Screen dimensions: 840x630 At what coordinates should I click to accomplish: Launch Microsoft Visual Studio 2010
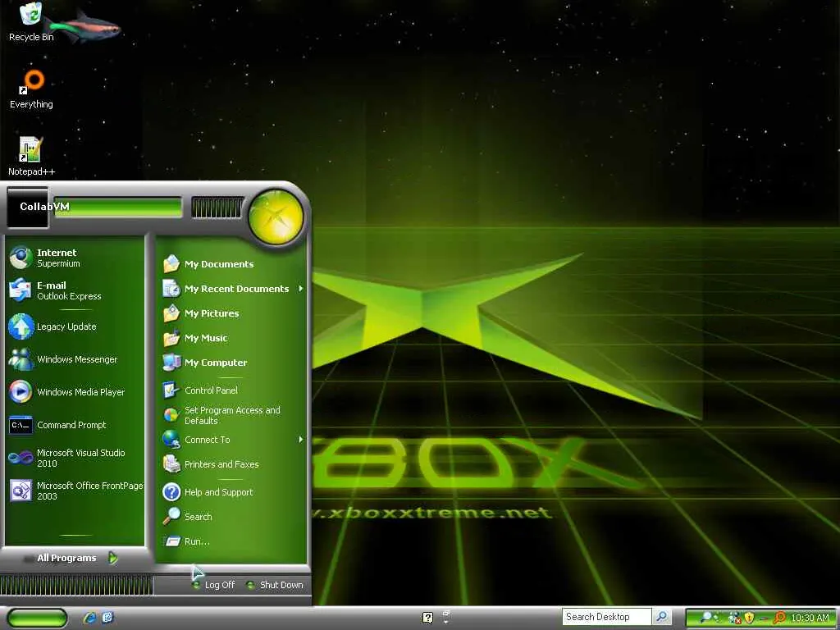75,458
